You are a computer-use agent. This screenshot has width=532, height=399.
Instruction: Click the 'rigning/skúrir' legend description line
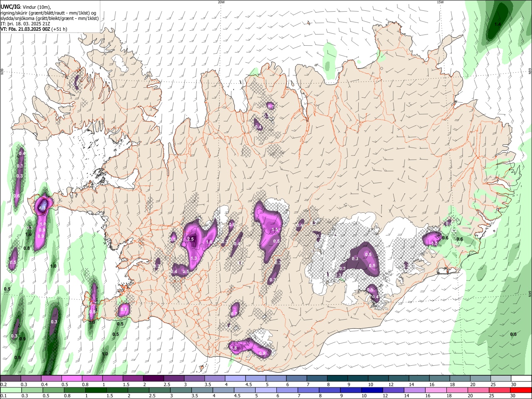(48, 13)
